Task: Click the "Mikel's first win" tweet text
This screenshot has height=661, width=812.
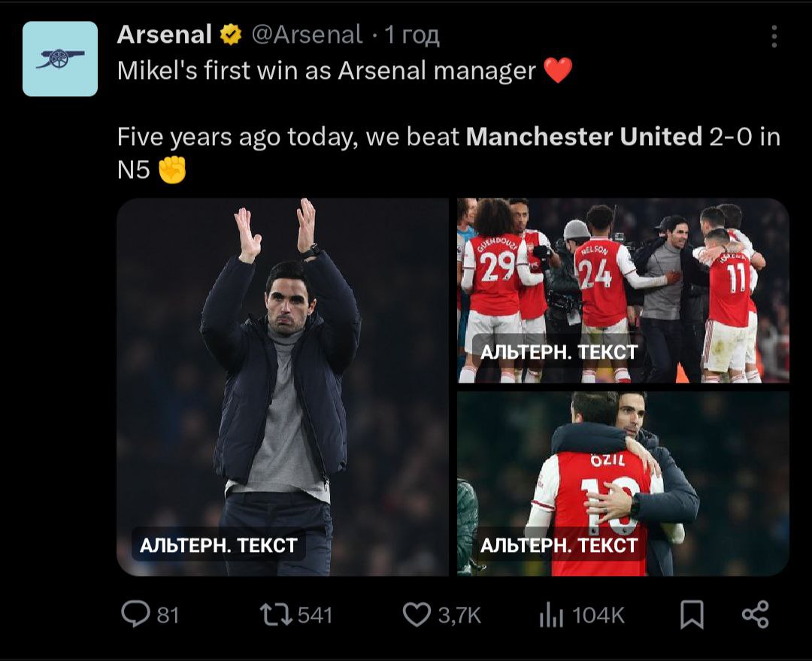Action: tap(326, 71)
